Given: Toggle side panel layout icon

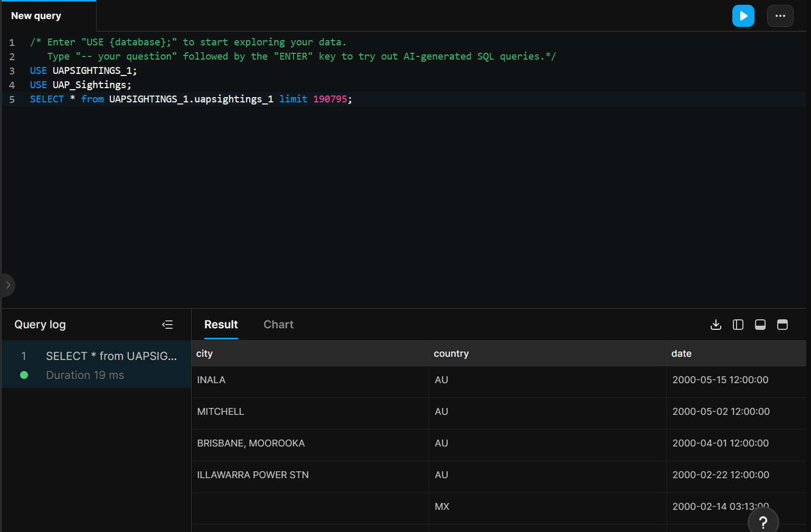Looking at the screenshot, I should pyautogui.click(x=738, y=325).
